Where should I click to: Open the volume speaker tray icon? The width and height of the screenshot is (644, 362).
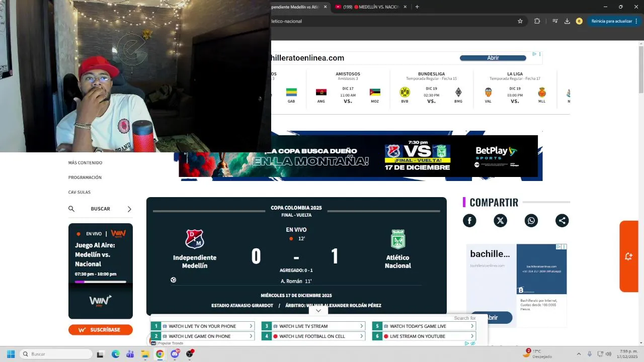609,354
